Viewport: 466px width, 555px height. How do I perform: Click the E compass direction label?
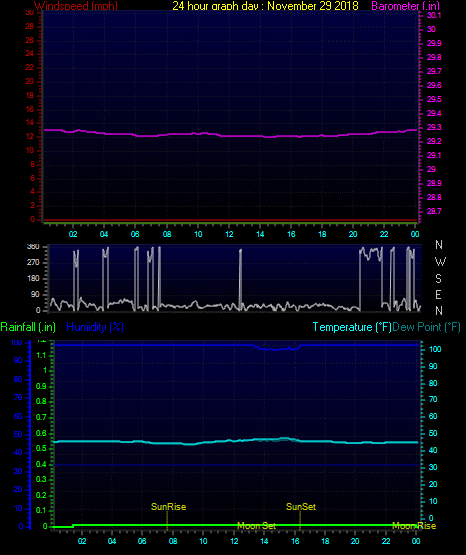tap(438, 294)
